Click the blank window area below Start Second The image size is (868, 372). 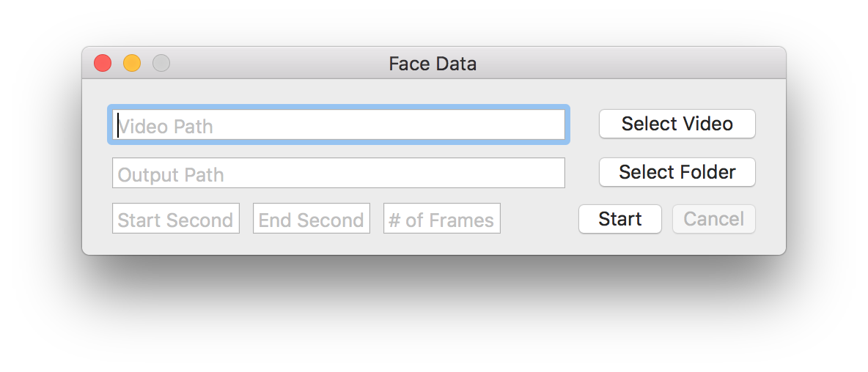176,244
